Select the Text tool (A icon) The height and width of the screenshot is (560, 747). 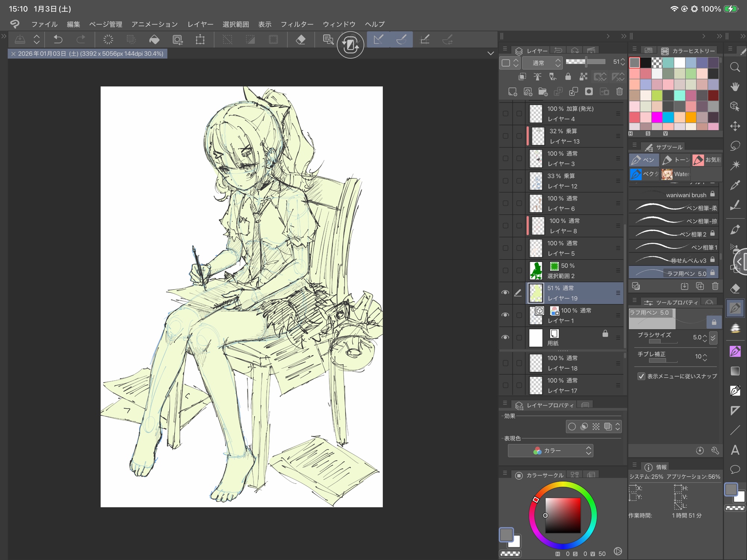735,450
